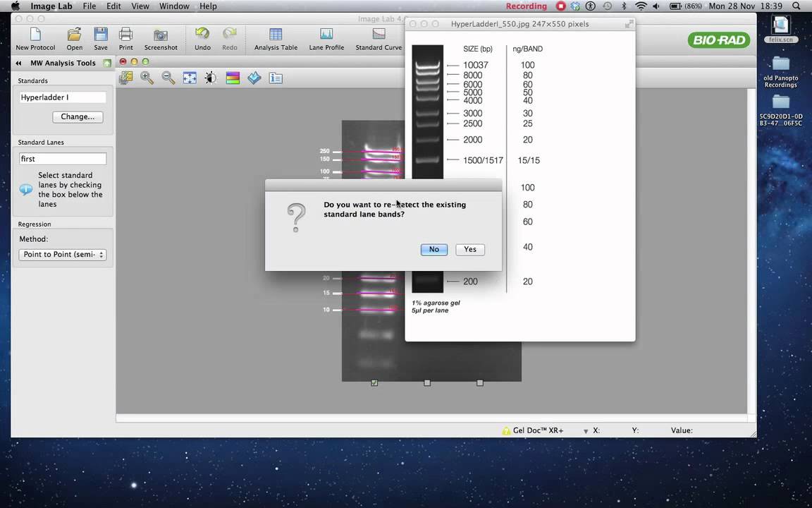Click the battery indicator in the menu bar
812x508 pixels.
686,6
